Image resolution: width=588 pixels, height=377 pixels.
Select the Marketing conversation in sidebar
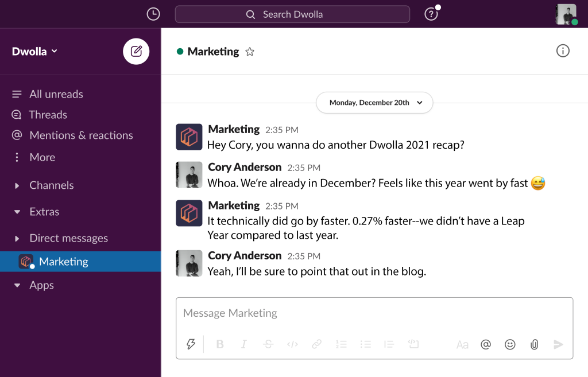tap(80, 262)
